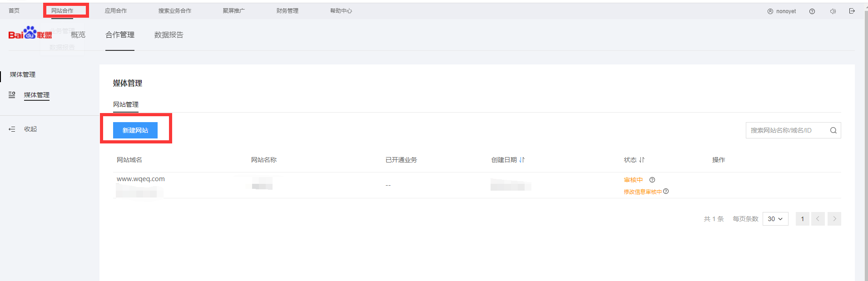Click the announcement speaker icon
The image size is (868, 281).
(833, 11)
